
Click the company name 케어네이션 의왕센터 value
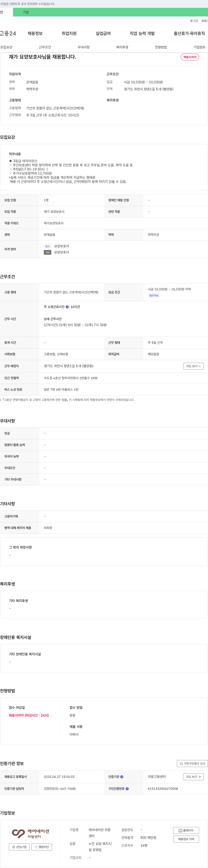coord(100,833)
